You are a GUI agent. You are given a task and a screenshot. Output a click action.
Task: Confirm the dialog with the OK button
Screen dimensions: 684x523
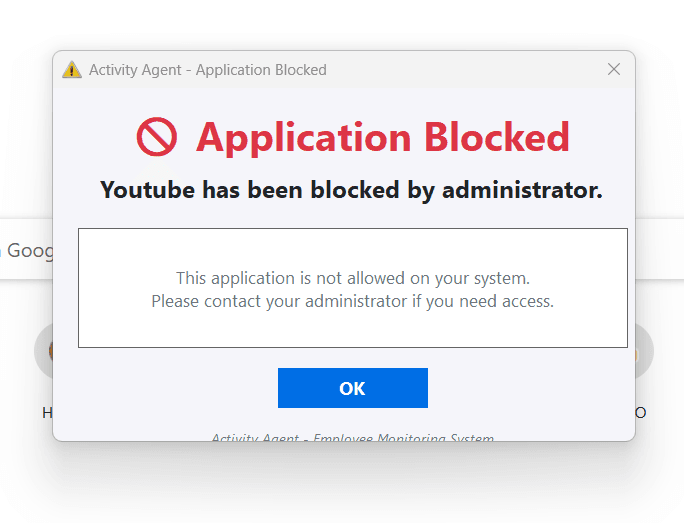pyautogui.click(x=352, y=388)
